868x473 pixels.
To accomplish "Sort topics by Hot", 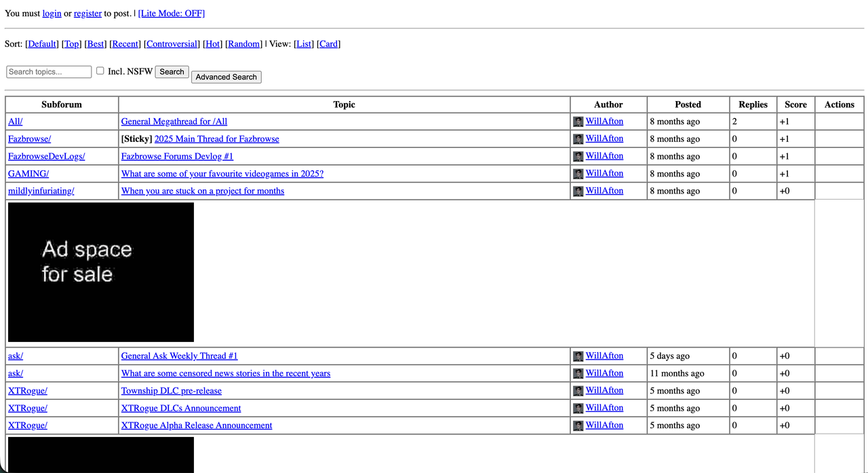I will [213, 43].
